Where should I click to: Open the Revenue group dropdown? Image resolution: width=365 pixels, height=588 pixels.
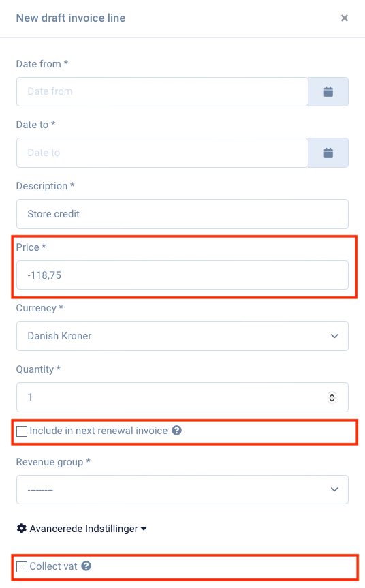pyautogui.click(x=182, y=489)
